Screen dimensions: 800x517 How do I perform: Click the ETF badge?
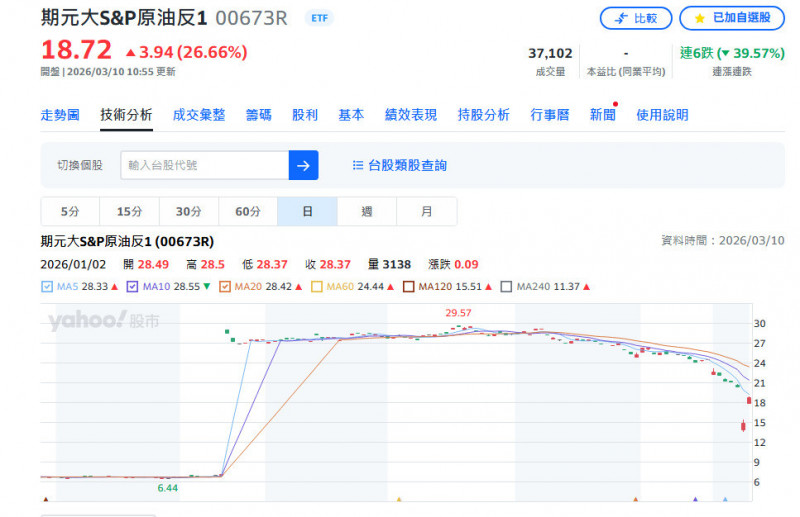point(319,18)
